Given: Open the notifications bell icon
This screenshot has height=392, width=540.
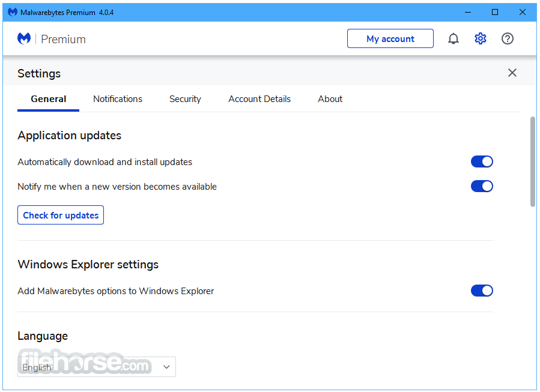Looking at the screenshot, I should pos(454,38).
